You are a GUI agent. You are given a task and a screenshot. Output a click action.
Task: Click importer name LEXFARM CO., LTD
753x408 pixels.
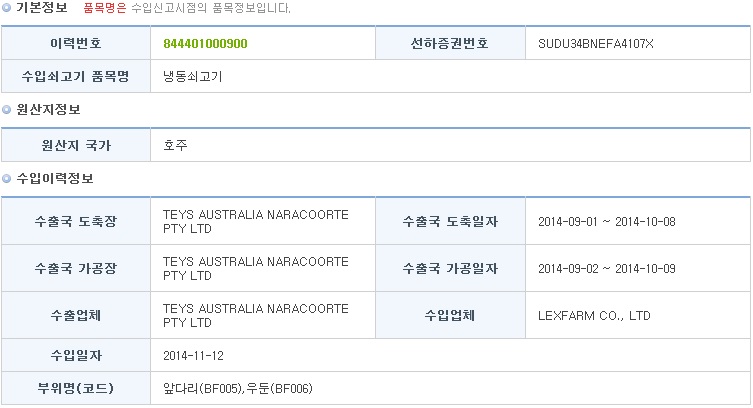594,316
